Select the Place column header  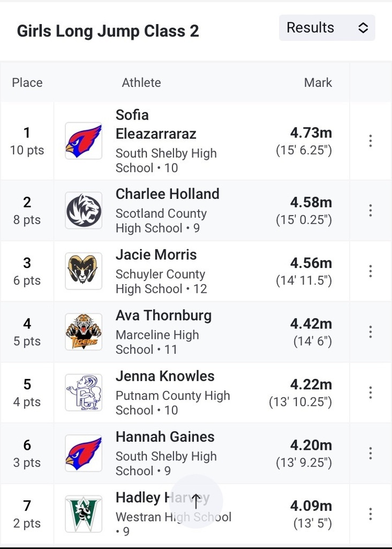27,83
